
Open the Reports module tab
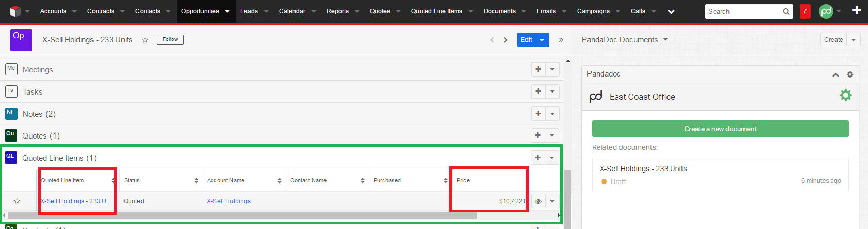pyautogui.click(x=337, y=11)
